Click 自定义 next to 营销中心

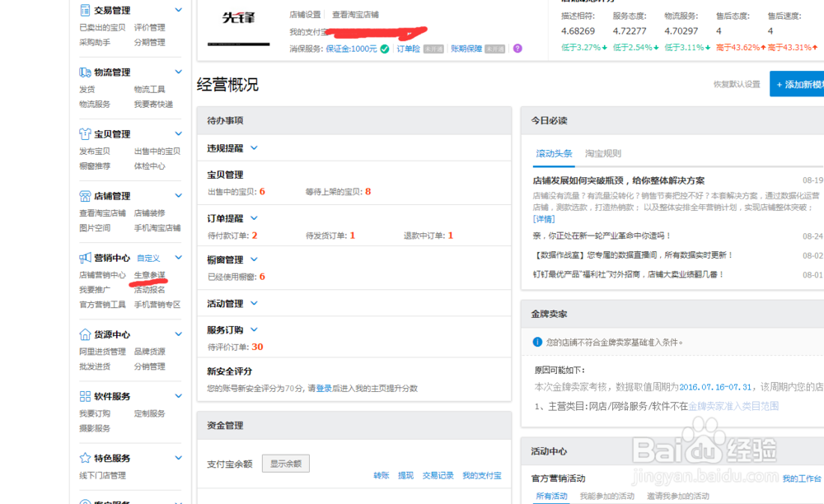[148, 259]
